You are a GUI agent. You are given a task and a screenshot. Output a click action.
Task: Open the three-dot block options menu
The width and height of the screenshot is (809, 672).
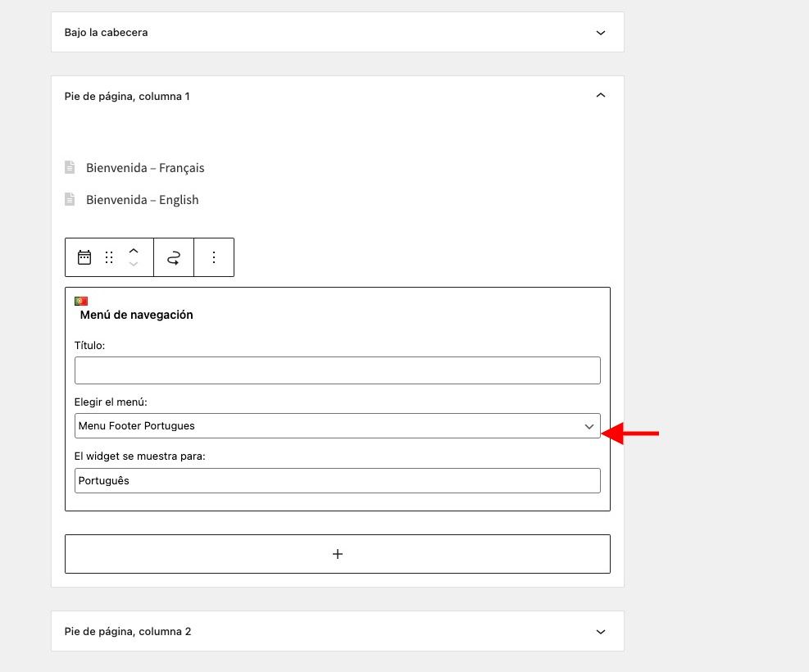[214, 257]
